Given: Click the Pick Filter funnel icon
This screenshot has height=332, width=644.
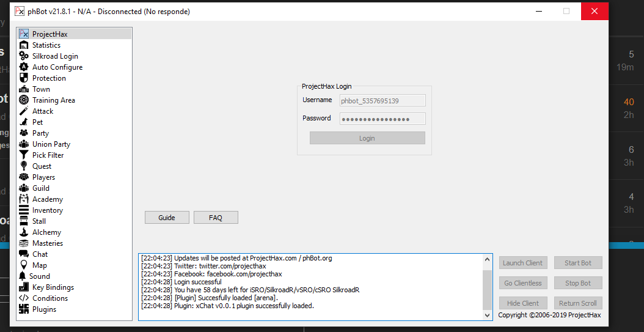Looking at the screenshot, I should pyautogui.click(x=24, y=155).
